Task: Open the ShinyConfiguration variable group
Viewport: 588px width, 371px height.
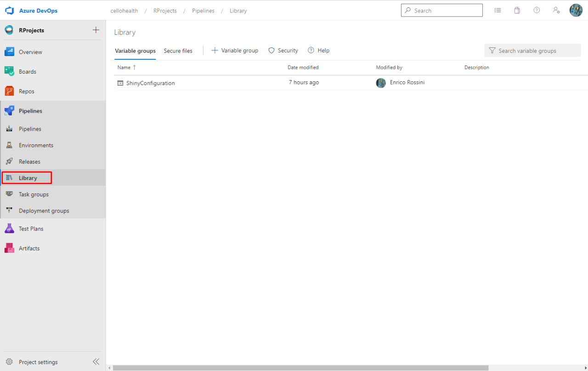Action: [150, 83]
